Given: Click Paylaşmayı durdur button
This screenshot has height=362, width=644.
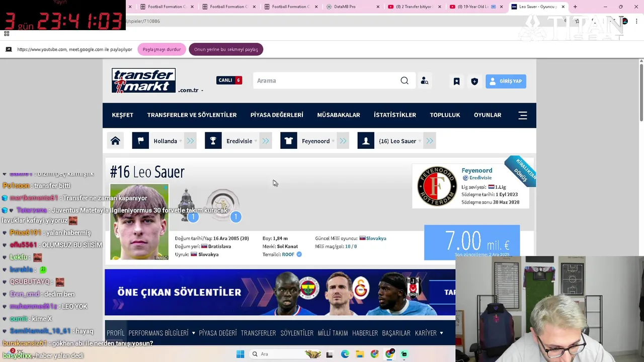Looking at the screenshot, I should [162, 49].
